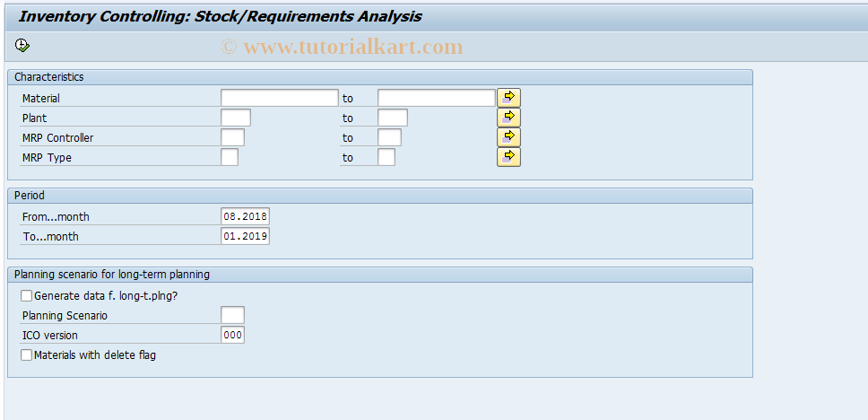868x420 pixels.
Task: Click the To...month label
Action: pyautogui.click(x=50, y=237)
